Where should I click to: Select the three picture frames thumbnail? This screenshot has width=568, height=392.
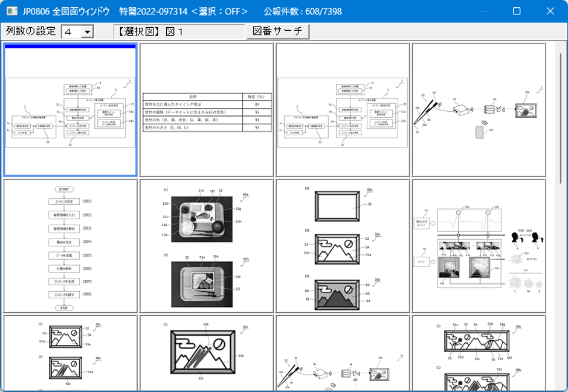pos(343,246)
